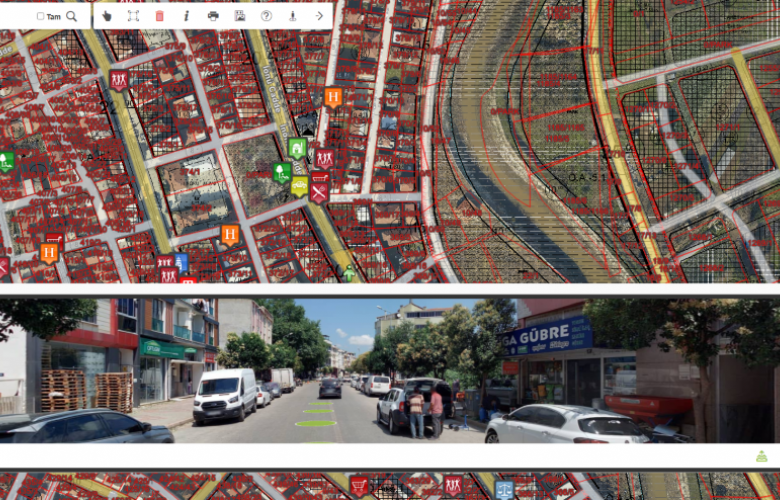Viewport: 780px width, 500px height.
Task: Click orange H marker beside red cart marker
Action: click(x=49, y=253)
